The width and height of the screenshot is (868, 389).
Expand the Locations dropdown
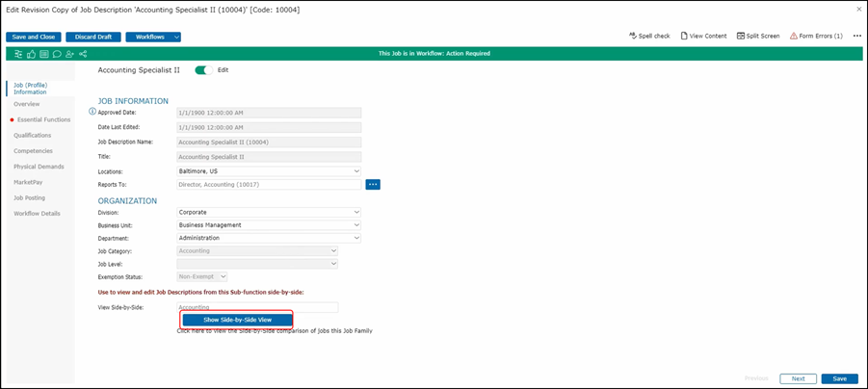click(269, 171)
